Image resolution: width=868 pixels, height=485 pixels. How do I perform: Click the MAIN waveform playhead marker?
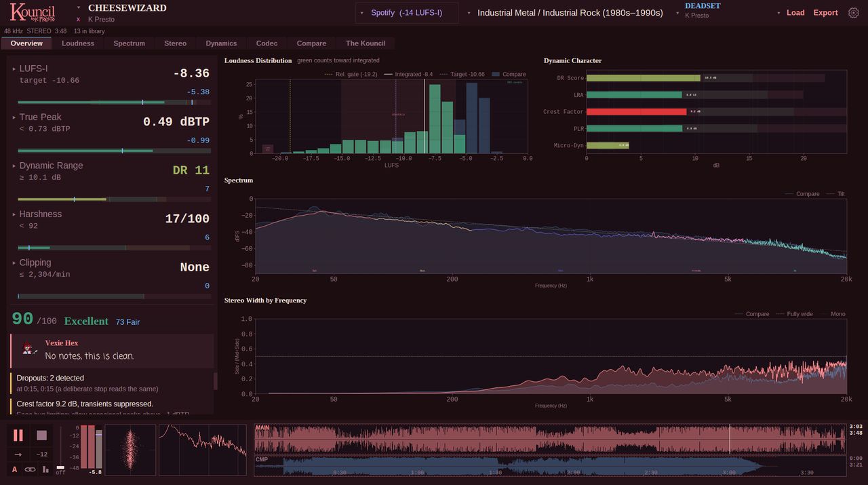(x=730, y=439)
